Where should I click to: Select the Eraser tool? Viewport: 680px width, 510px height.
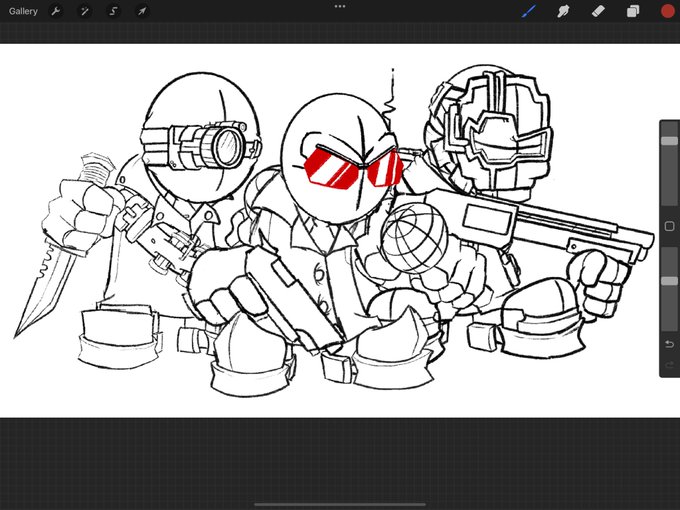[598, 11]
